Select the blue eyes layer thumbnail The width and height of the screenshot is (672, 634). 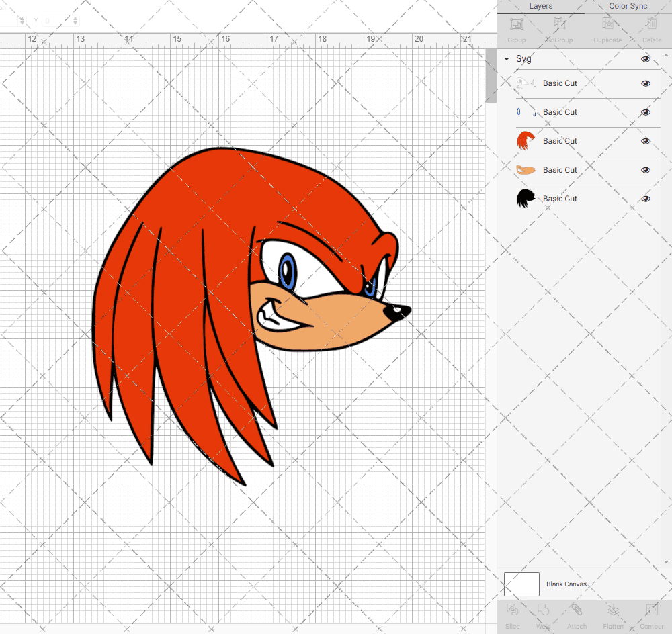tap(526, 112)
